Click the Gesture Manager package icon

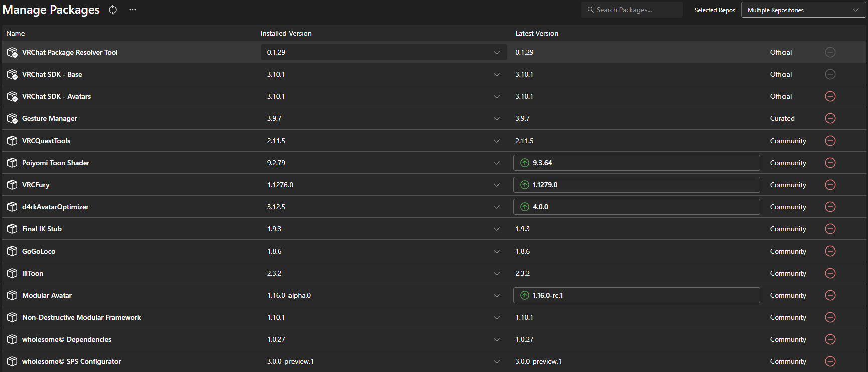(12, 118)
